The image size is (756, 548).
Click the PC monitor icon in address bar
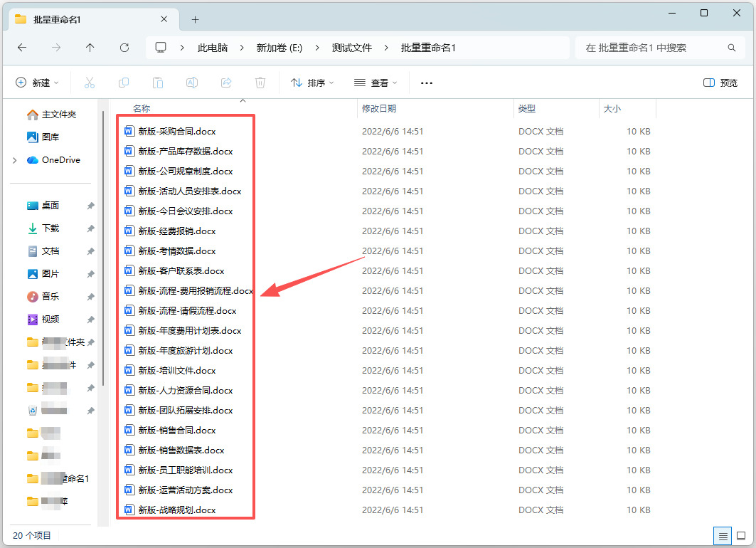(161, 47)
